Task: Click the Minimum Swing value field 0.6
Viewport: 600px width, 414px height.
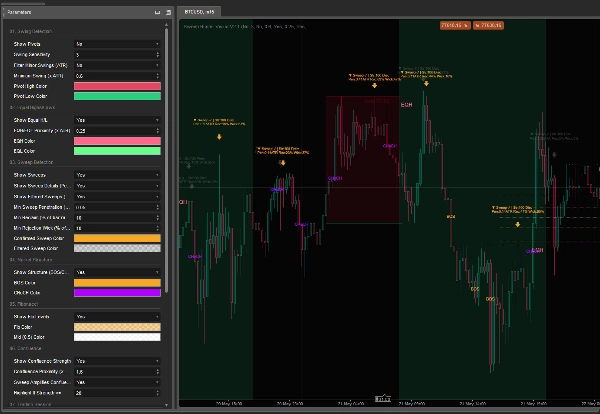Action: [x=117, y=76]
